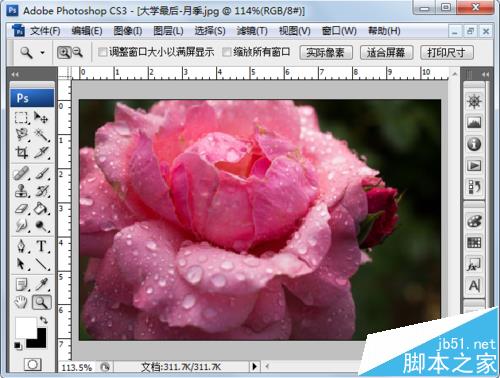The width and height of the screenshot is (500, 378).
Task: Select the Move tool
Action: (x=41, y=118)
